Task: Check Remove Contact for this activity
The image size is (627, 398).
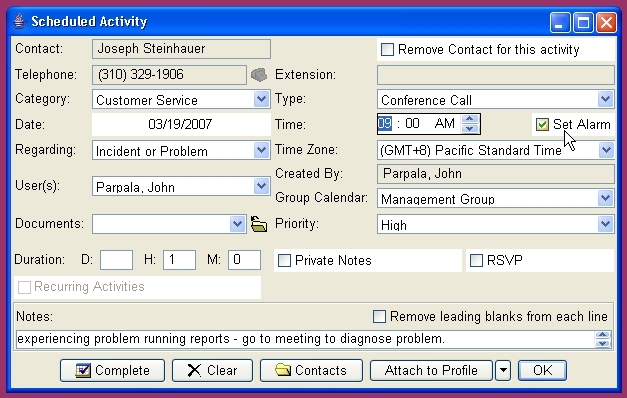Action: [x=387, y=50]
